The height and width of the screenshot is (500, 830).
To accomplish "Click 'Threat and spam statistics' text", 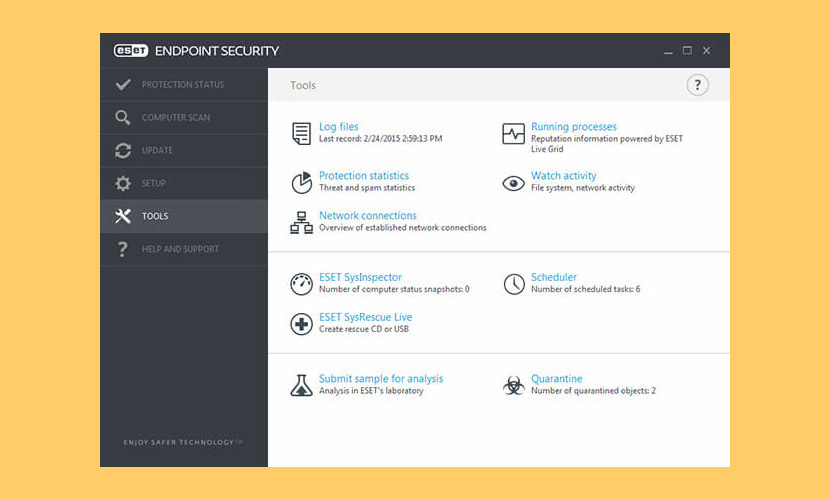I will point(367,188).
